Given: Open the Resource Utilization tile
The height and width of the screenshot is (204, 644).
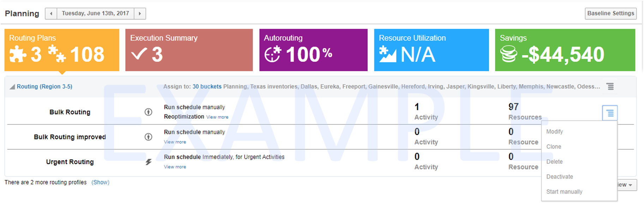Looking at the screenshot, I should click(x=431, y=50).
